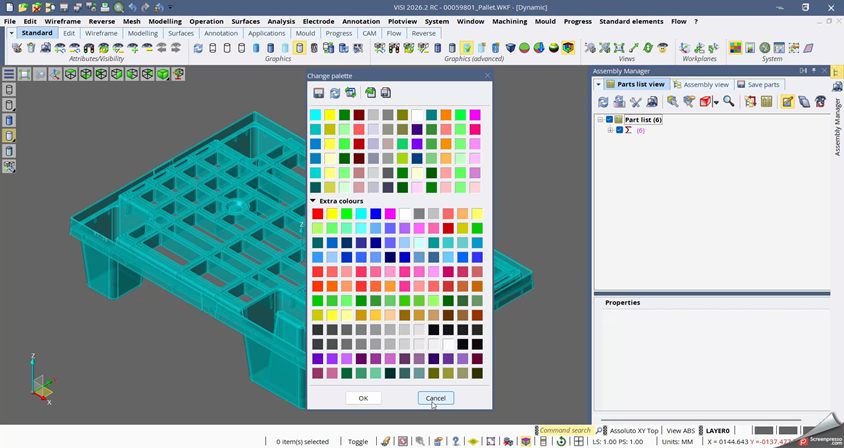
Task: Click the New file icon in title bar
Action: 10,8
